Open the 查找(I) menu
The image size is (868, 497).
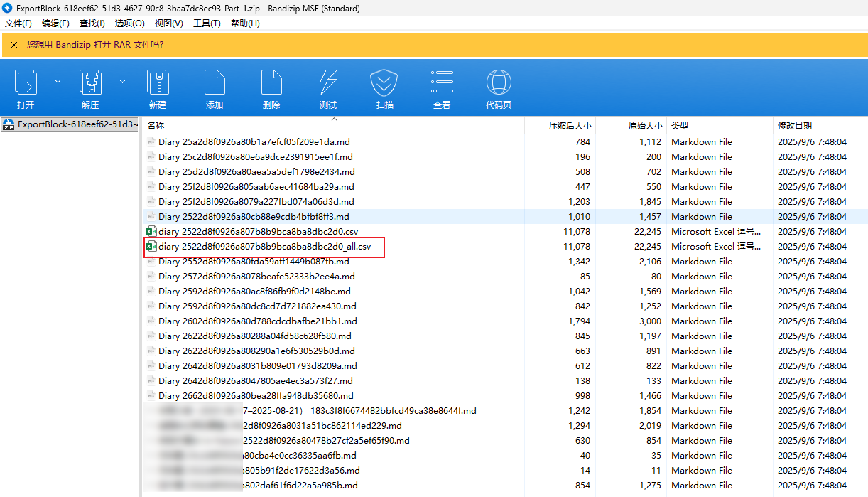[92, 23]
